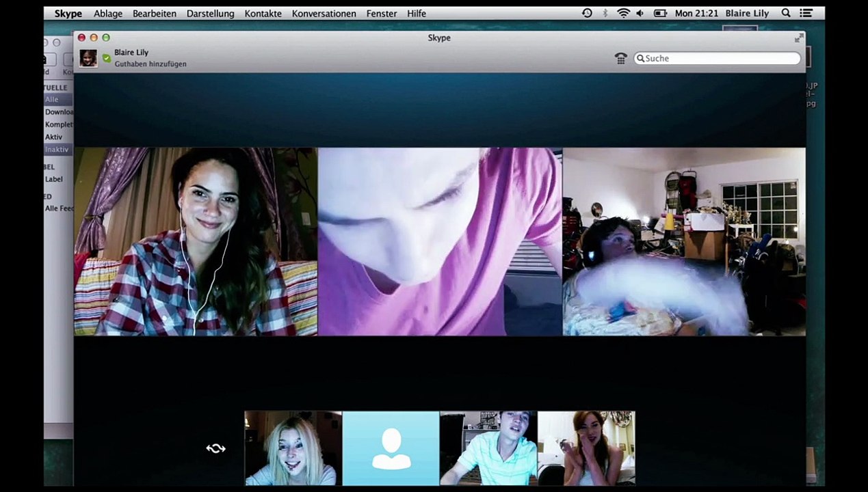Screen dimensions: 868x492
Task: Open the Skype application menu
Action: point(68,14)
